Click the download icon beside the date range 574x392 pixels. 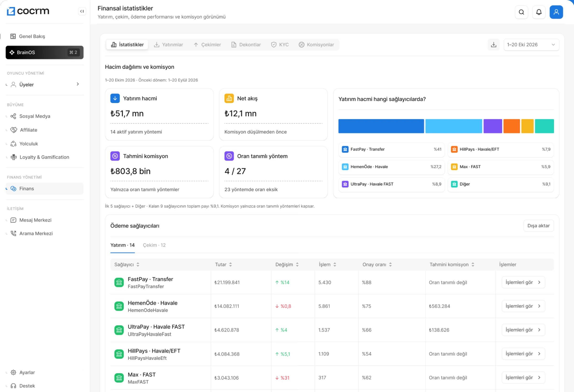(x=493, y=45)
